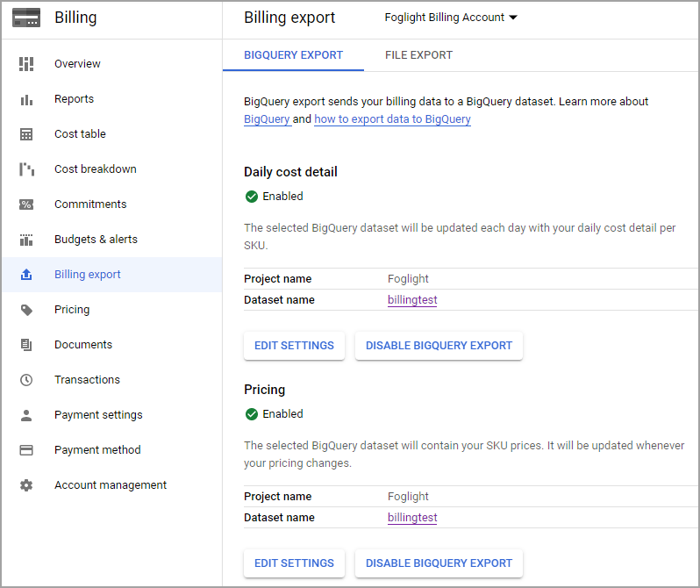Edit settings for Daily cost detail
700x588 pixels.
pyautogui.click(x=294, y=346)
